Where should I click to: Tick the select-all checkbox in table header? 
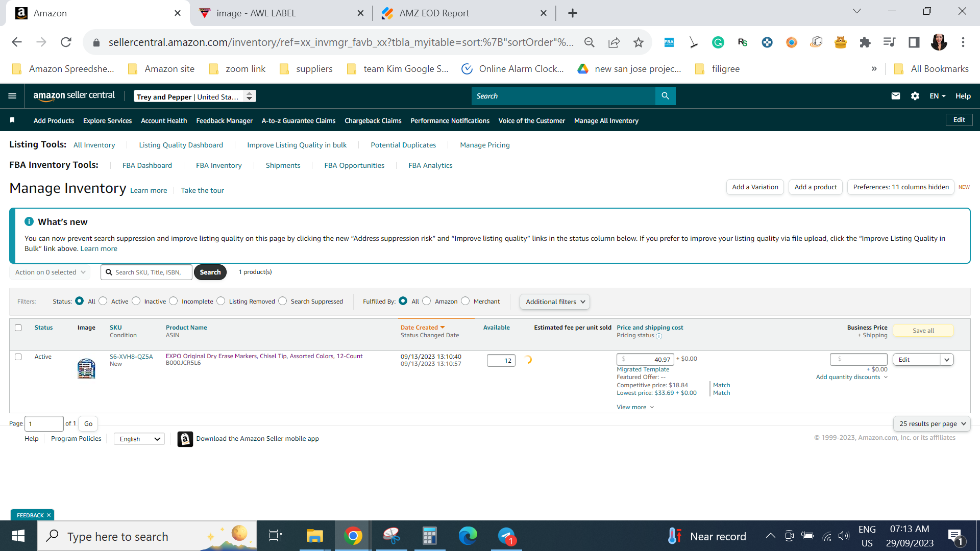click(18, 328)
